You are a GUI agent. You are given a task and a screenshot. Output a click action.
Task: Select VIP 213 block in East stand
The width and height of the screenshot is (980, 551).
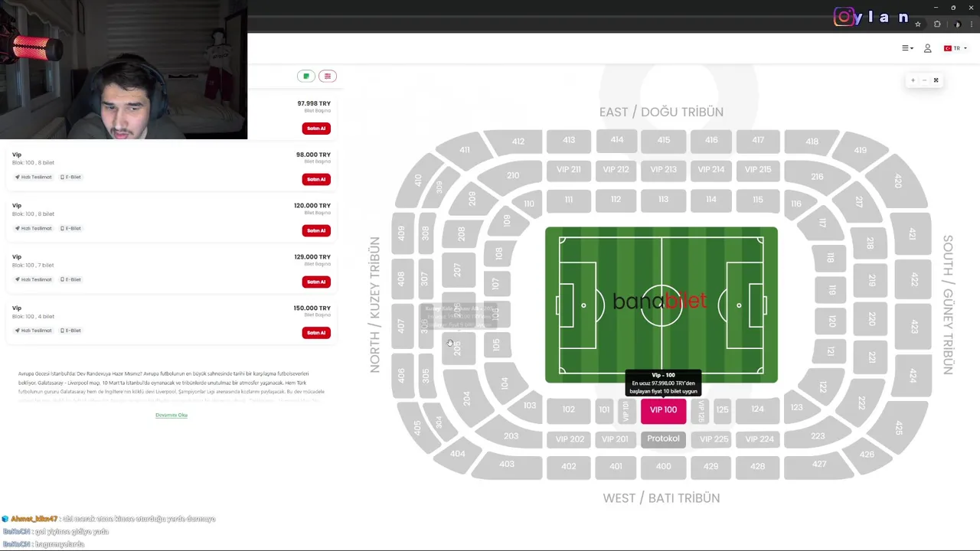click(x=663, y=170)
